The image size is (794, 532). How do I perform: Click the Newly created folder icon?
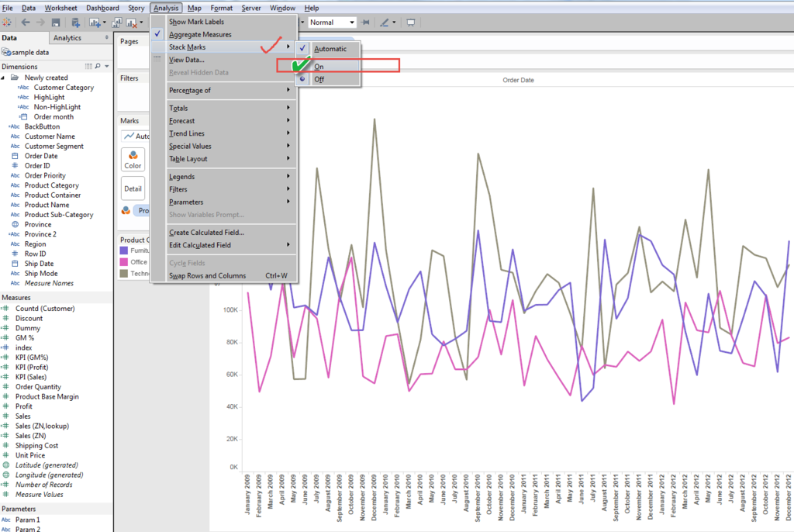[15, 78]
